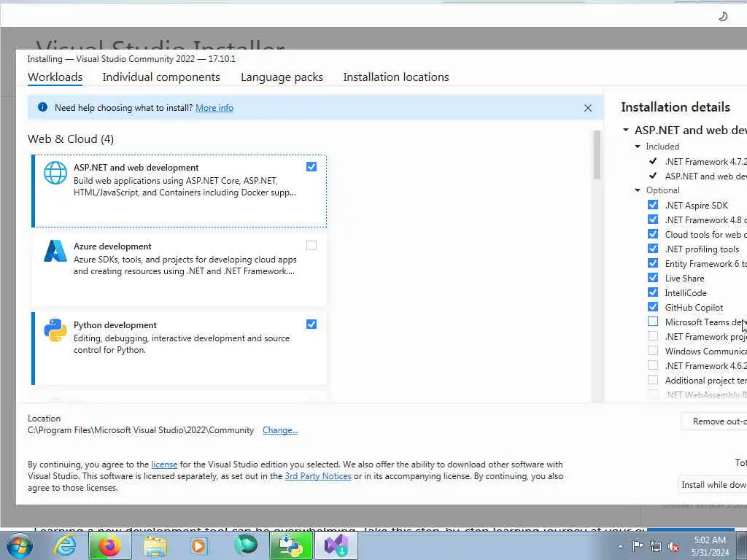Uncheck Live Share optional component

653,278
